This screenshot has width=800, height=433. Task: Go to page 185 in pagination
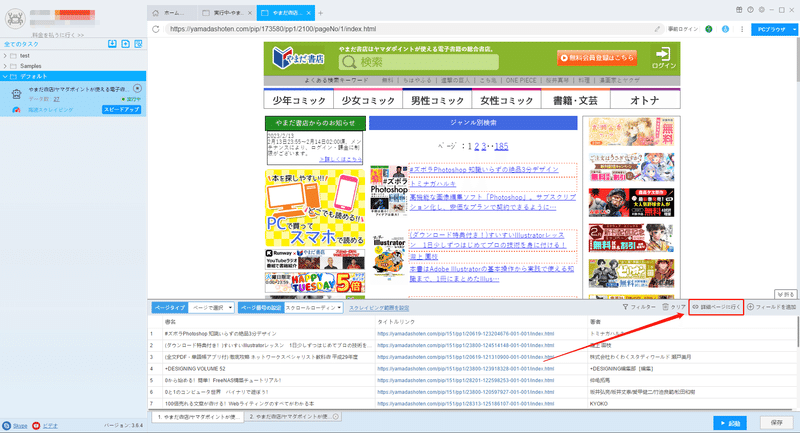pyautogui.click(x=501, y=146)
